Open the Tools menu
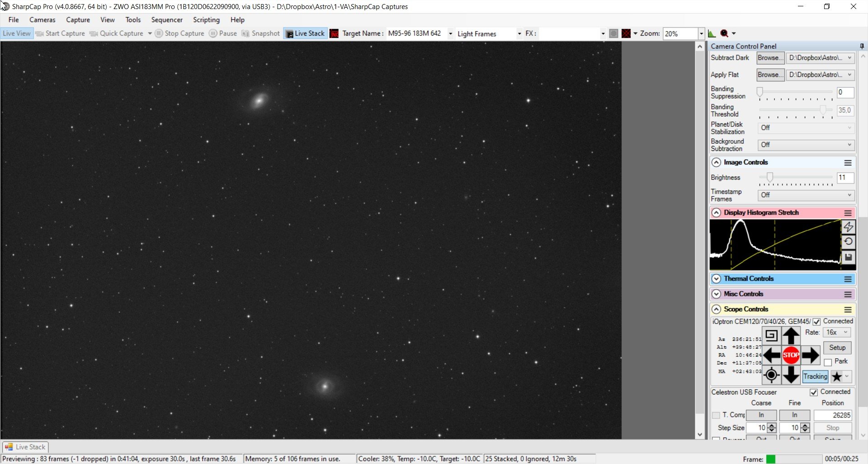This screenshot has width=868, height=464. click(x=133, y=20)
